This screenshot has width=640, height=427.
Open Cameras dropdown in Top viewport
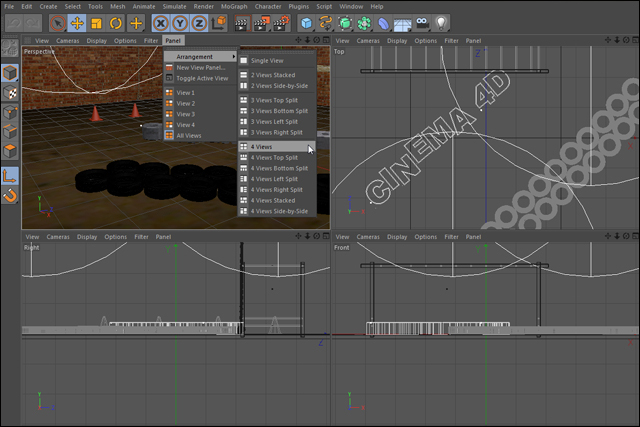click(x=369, y=41)
